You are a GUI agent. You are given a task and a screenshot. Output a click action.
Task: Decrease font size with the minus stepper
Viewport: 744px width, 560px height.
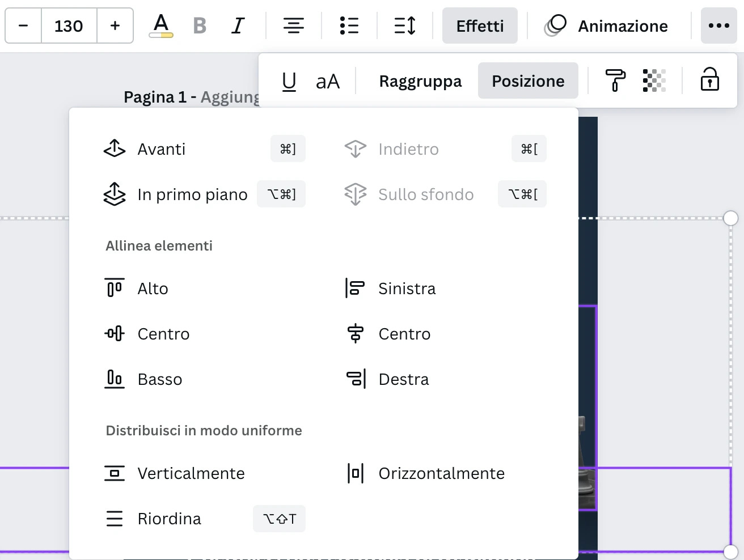coord(23,25)
